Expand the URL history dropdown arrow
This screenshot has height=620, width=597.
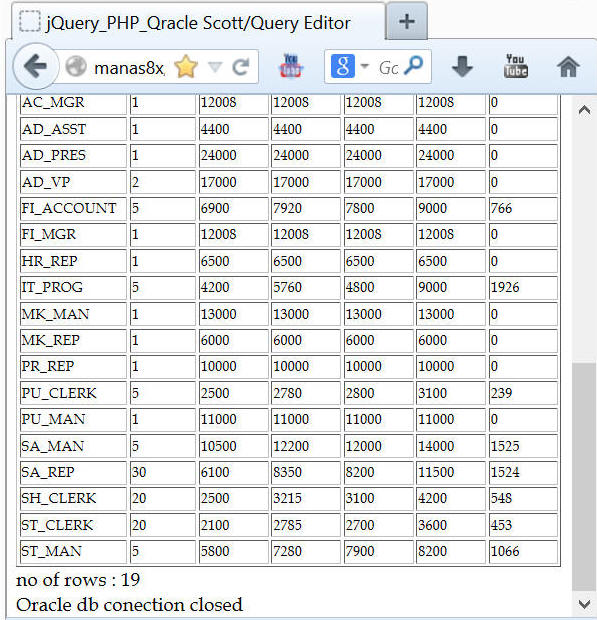(215, 67)
